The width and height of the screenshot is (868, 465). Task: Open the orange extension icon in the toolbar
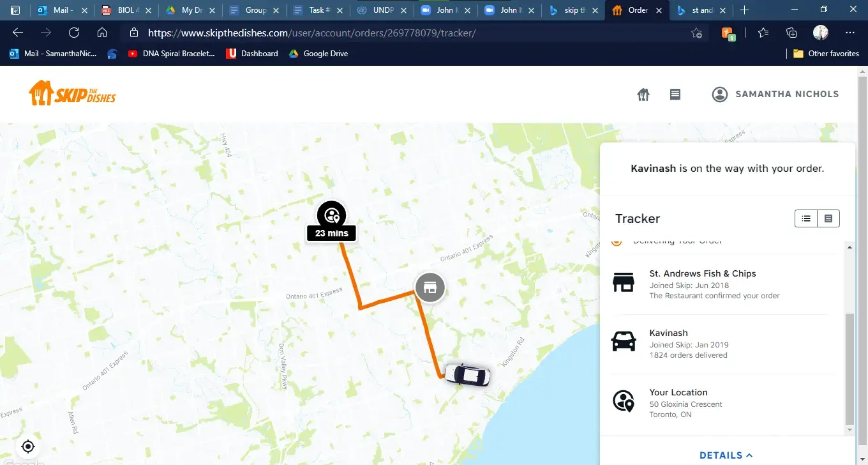pos(728,33)
